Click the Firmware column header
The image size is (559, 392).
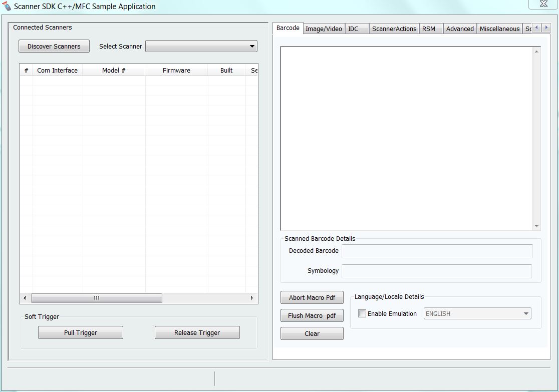(176, 71)
